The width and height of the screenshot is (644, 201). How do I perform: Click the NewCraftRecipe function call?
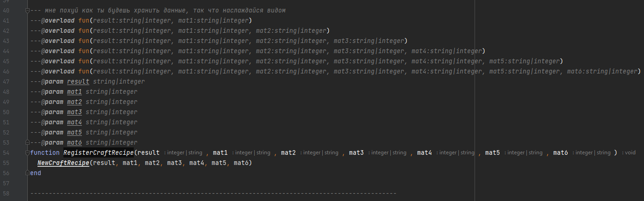click(63, 163)
